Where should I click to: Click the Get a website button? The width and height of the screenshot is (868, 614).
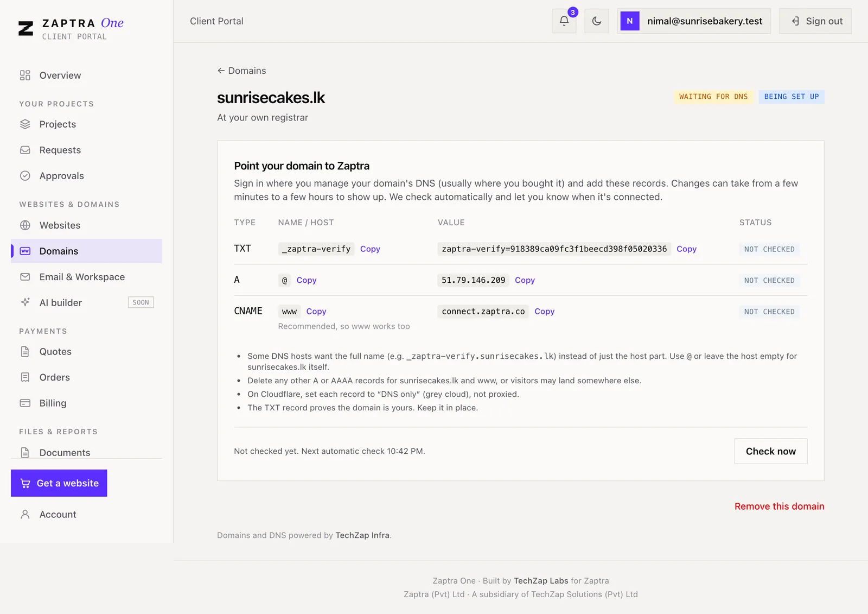click(59, 483)
